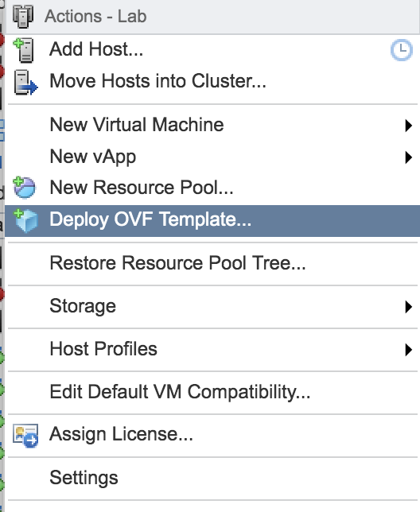Click the cluster icon in Actions header

[23, 17]
